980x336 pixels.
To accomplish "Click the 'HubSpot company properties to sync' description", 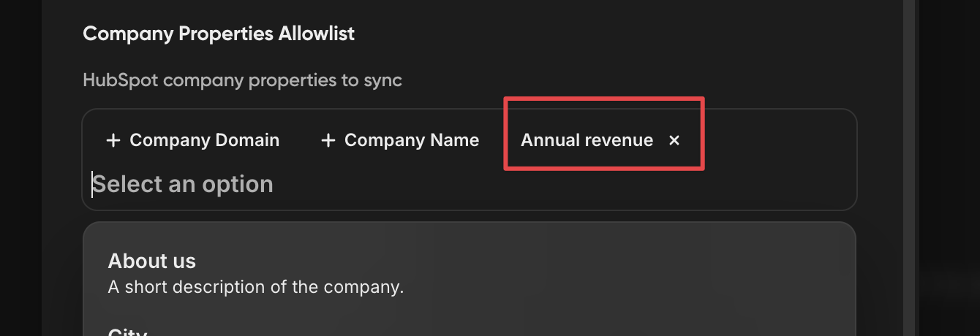I will tap(243, 80).
